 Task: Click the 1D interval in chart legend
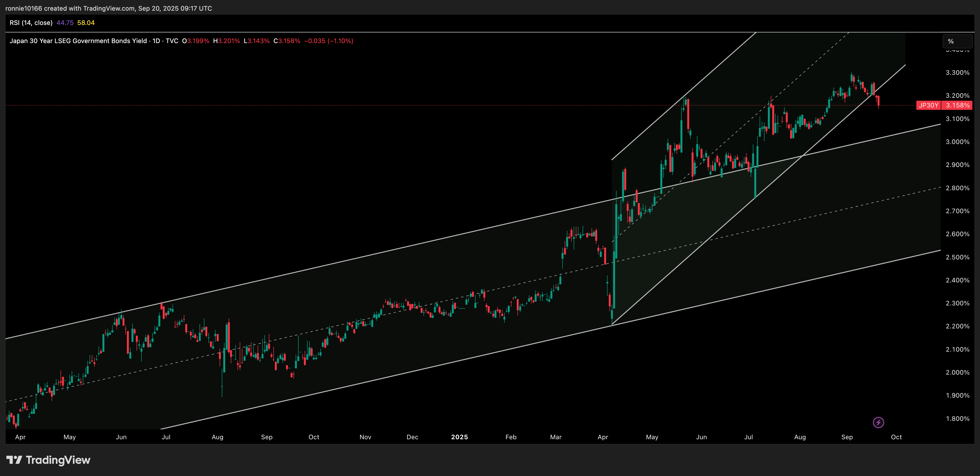(x=156, y=41)
